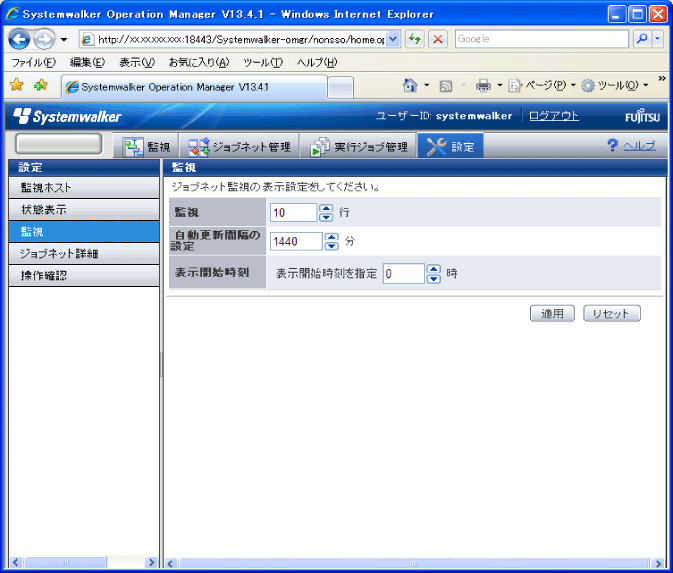Viewport: 673px width, 573px height.
Task: Open Favorites Center star icon
Action: point(17,85)
